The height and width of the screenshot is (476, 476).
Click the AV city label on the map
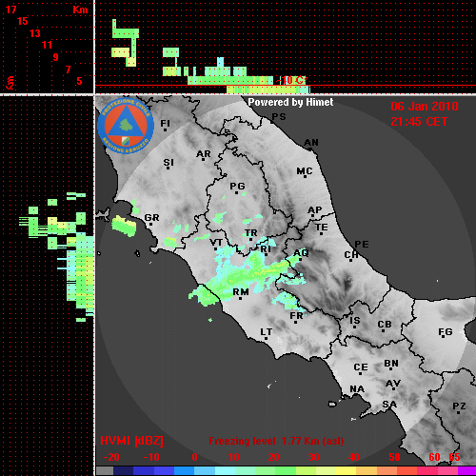pyautogui.click(x=393, y=384)
